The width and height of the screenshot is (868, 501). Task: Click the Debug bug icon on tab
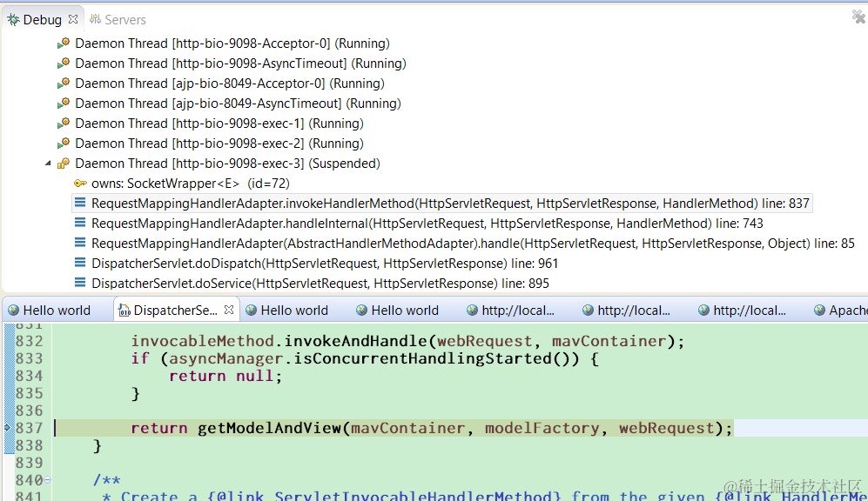pyautogui.click(x=13, y=20)
